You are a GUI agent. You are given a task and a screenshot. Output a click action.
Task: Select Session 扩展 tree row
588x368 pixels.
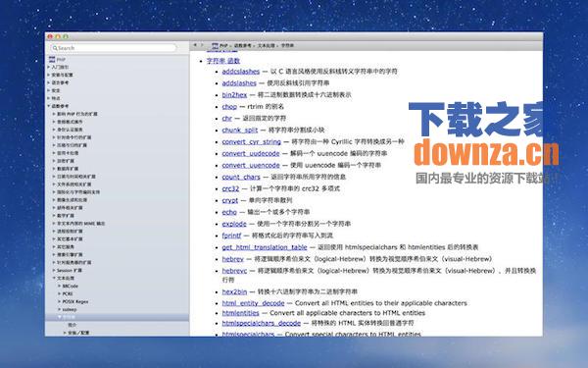point(70,271)
